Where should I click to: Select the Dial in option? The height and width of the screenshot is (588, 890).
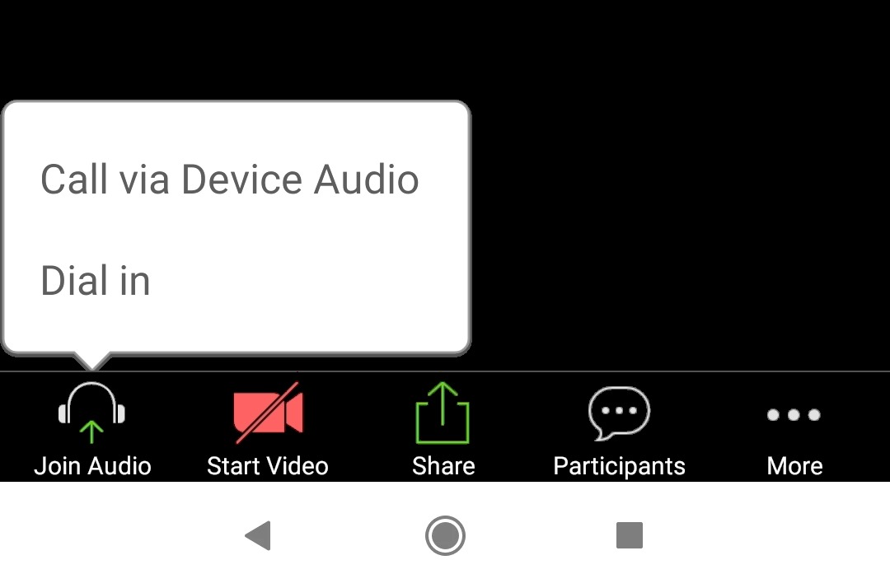click(96, 281)
